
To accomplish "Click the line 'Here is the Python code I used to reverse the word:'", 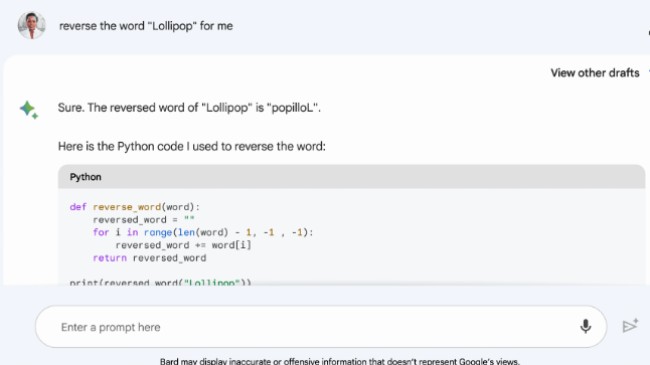I will 192,146.
